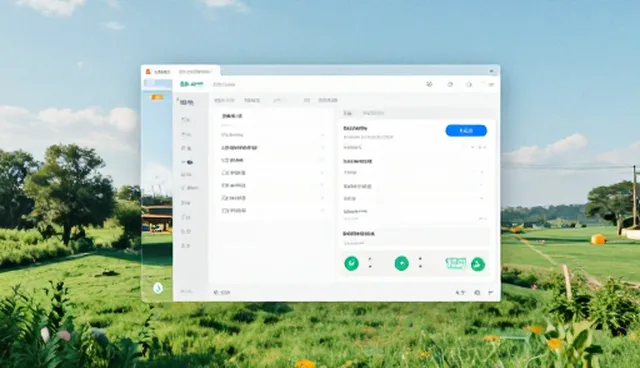Screen dimensions: 640x368
Task: Expand the first list row's chevron below the heading
Action: point(322,135)
